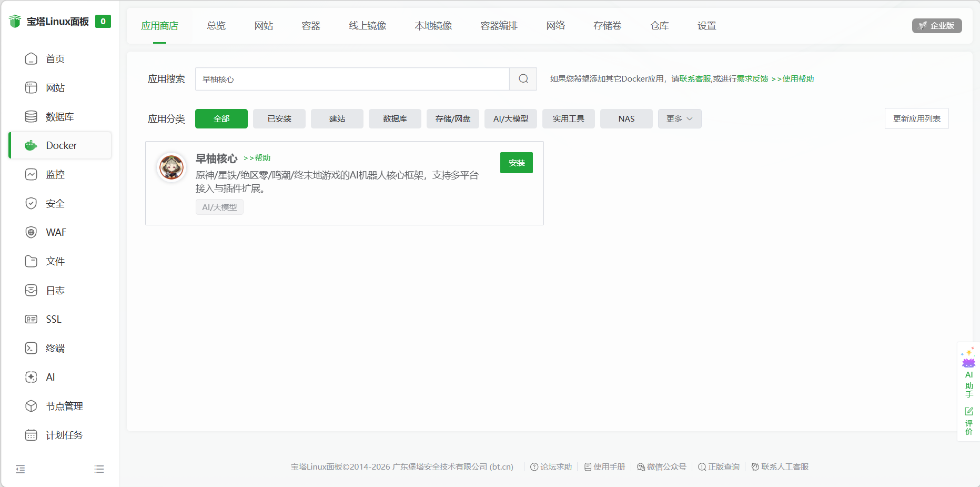Filter apps by 存储/网盘
The width and height of the screenshot is (980, 487).
pyautogui.click(x=453, y=119)
